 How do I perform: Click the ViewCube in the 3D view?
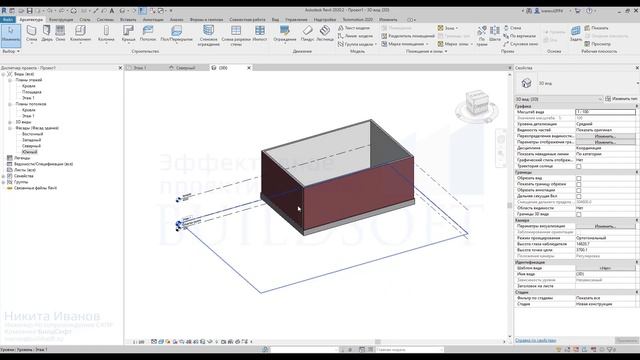pyautogui.click(x=477, y=104)
